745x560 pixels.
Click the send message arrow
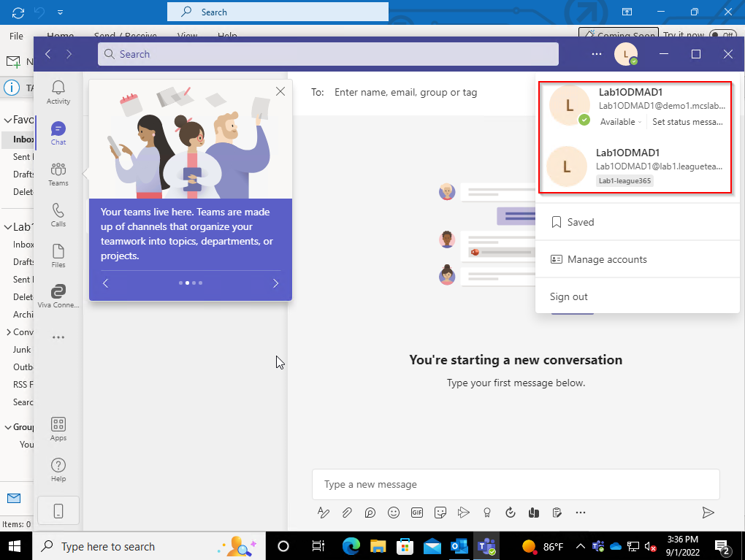[707, 513]
